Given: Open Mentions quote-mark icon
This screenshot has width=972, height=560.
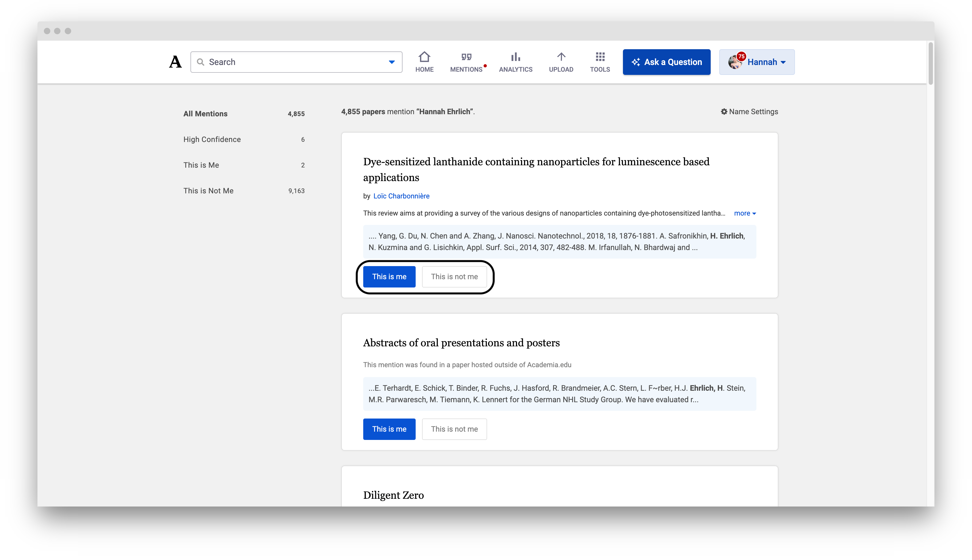Looking at the screenshot, I should point(466,57).
